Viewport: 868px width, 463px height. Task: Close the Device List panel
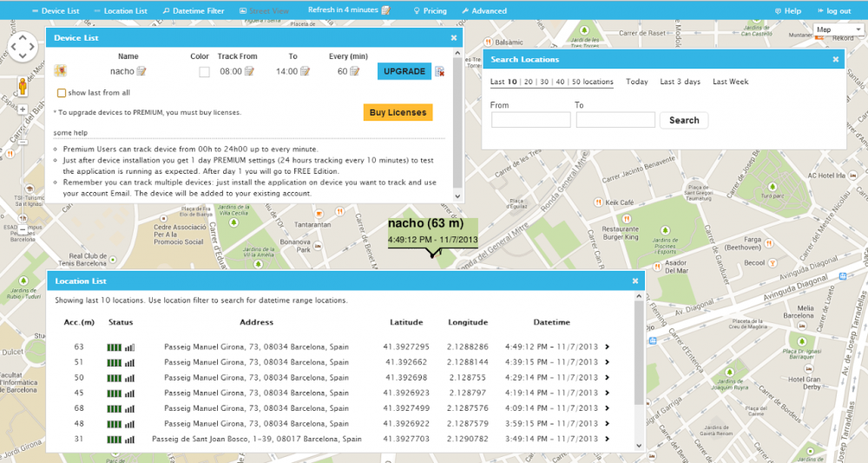[454, 37]
